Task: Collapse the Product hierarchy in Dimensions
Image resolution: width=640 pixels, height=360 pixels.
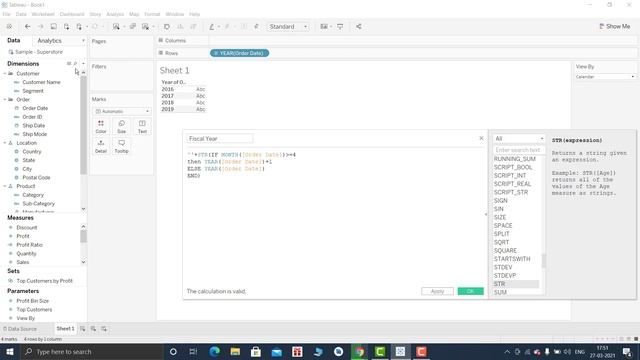Action: coord(5,186)
